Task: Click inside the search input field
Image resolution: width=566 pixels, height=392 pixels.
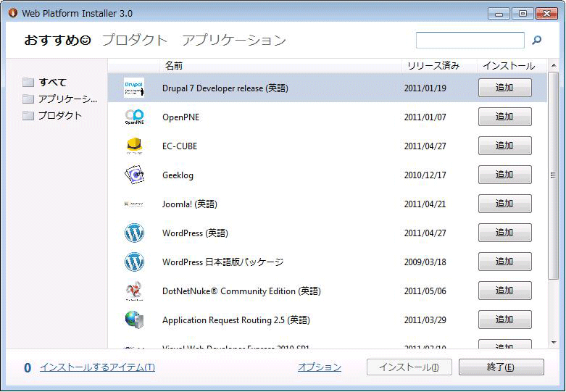Action: pos(470,40)
